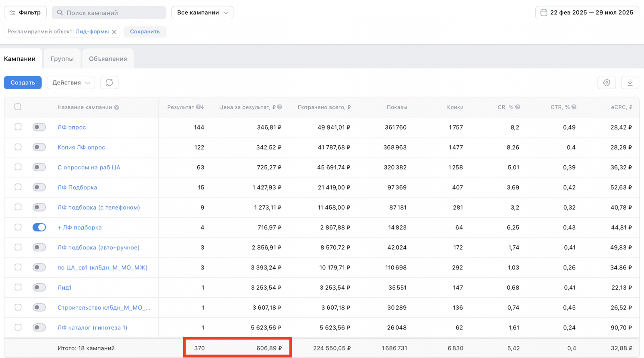Click help icon beside Цена за результат
This screenshot has width=644, height=358.
click(x=280, y=107)
